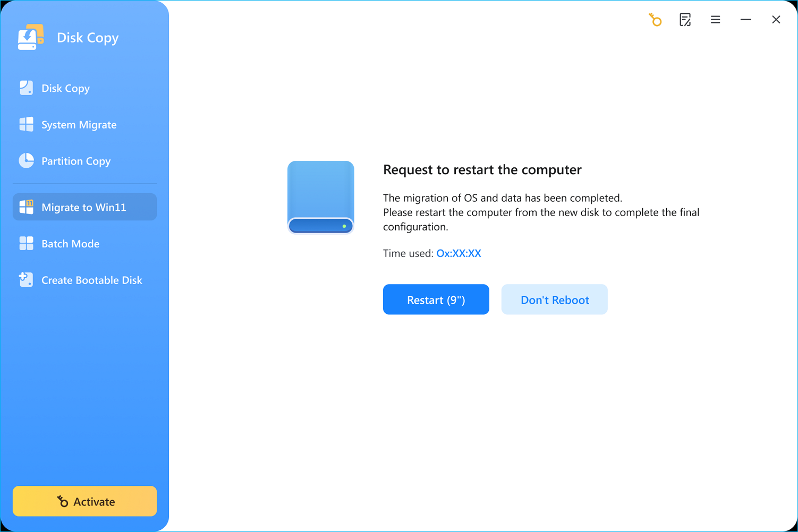Open Create Bootable Disk
Image resolution: width=798 pixels, height=532 pixels.
coord(84,280)
